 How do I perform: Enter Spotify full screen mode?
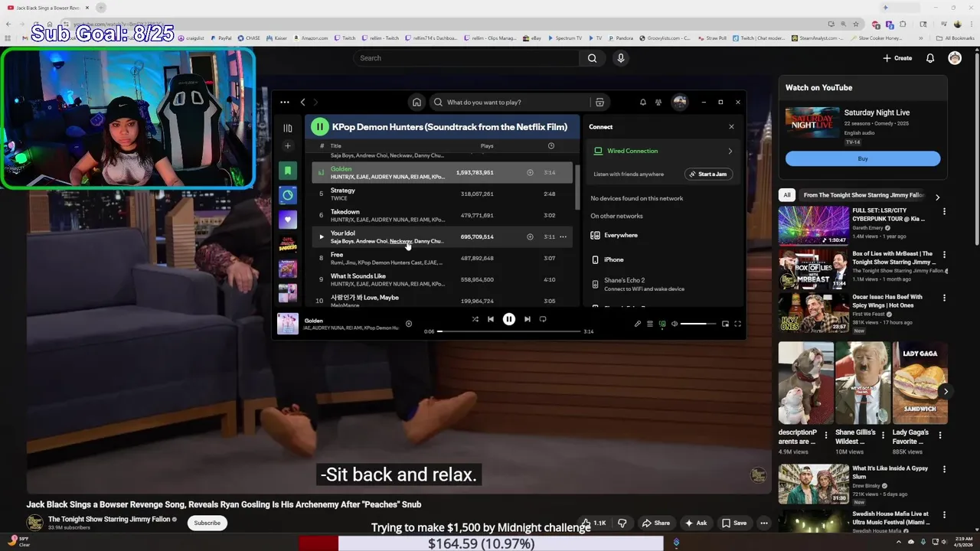(x=738, y=324)
